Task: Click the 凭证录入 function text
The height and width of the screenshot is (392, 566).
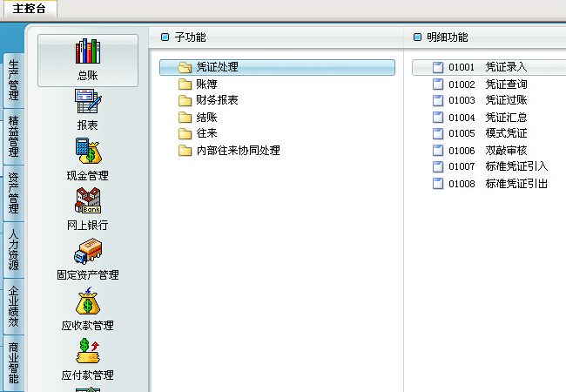Action: coord(506,67)
